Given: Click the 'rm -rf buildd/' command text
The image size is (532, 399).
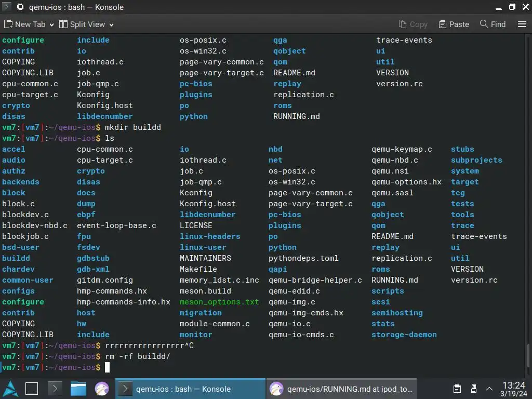Looking at the screenshot, I should 137,356.
